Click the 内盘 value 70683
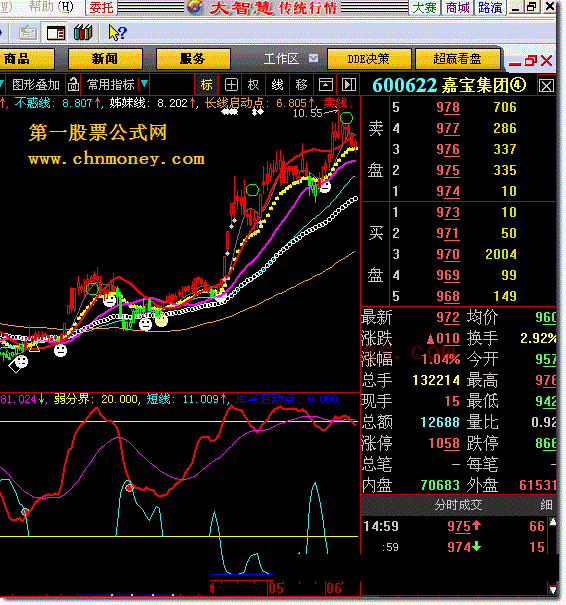The height and width of the screenshot is (605, 566). 440,485
